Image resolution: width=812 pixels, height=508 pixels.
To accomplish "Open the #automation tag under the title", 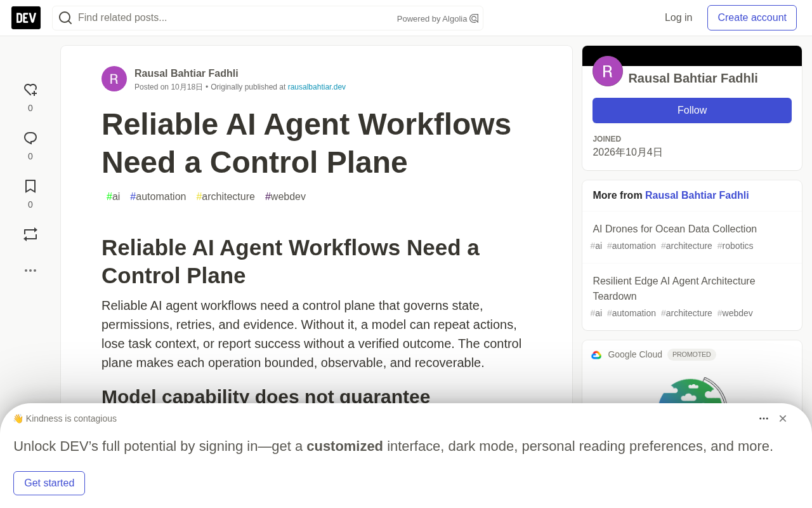I will pos(158,197).
